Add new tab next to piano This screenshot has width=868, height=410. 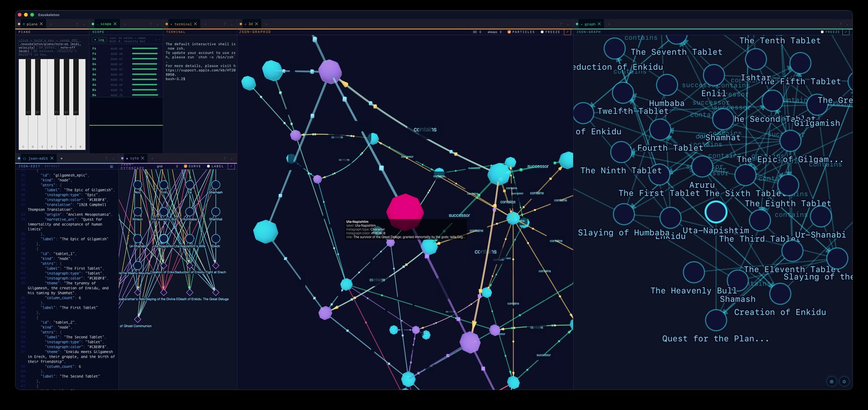(51, 24)
